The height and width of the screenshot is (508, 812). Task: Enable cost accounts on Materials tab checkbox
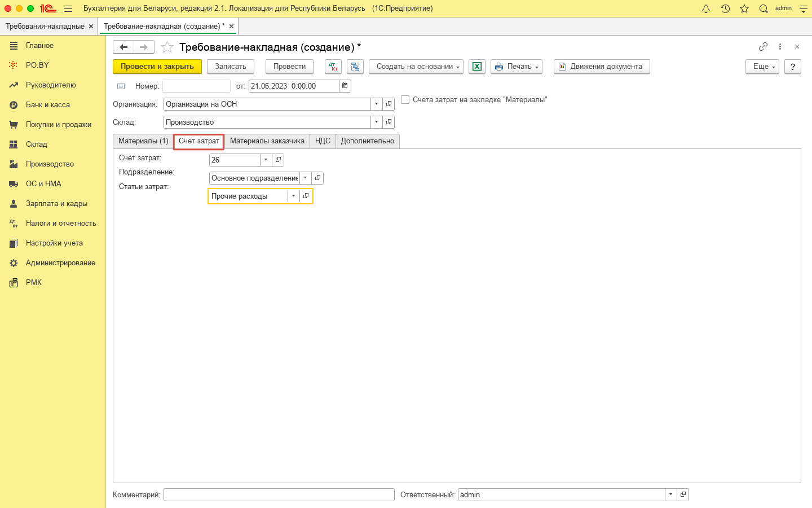[405, 100]
